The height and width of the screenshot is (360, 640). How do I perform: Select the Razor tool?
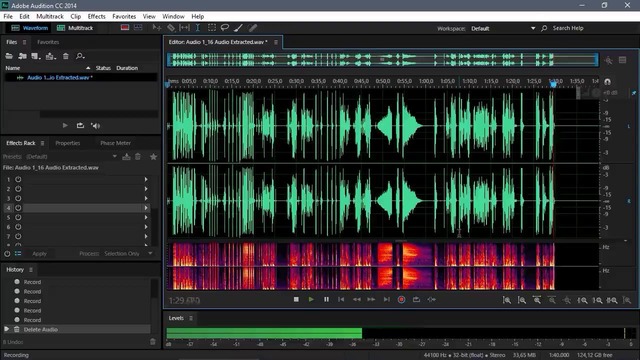[171, 28]
